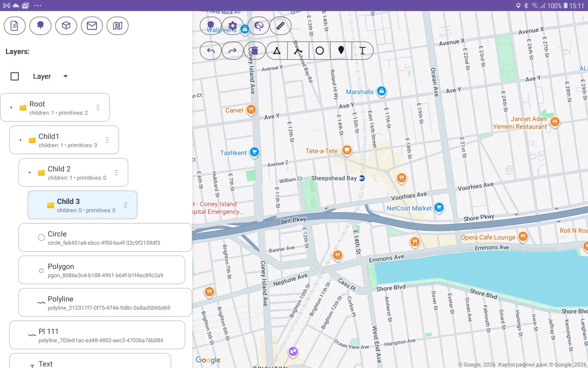
Task: Select the Child1 layer folder
Action: [64, 140]
